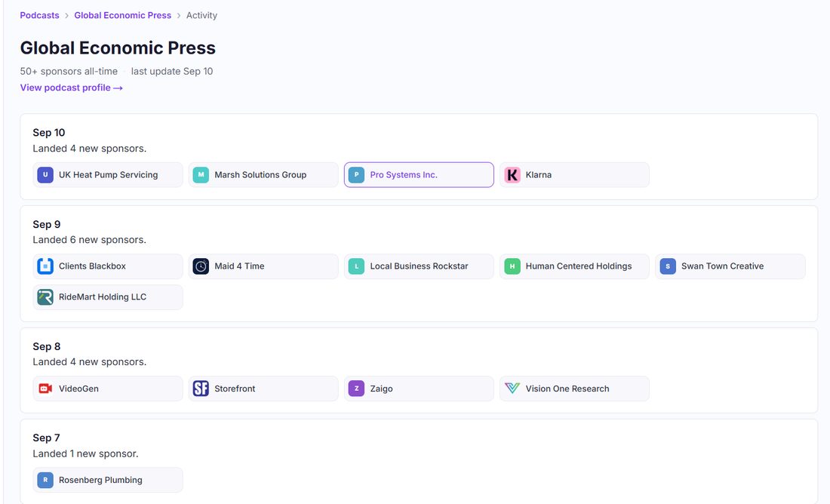Select RideMart Holding LLC sponsor name
The width and height of the screenshot is (830, 504).
102,297
